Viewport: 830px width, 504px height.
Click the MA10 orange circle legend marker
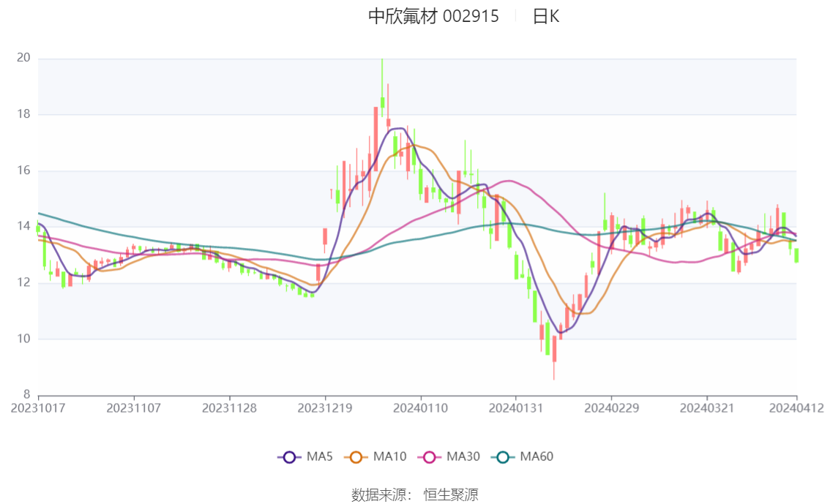point(356,457)
